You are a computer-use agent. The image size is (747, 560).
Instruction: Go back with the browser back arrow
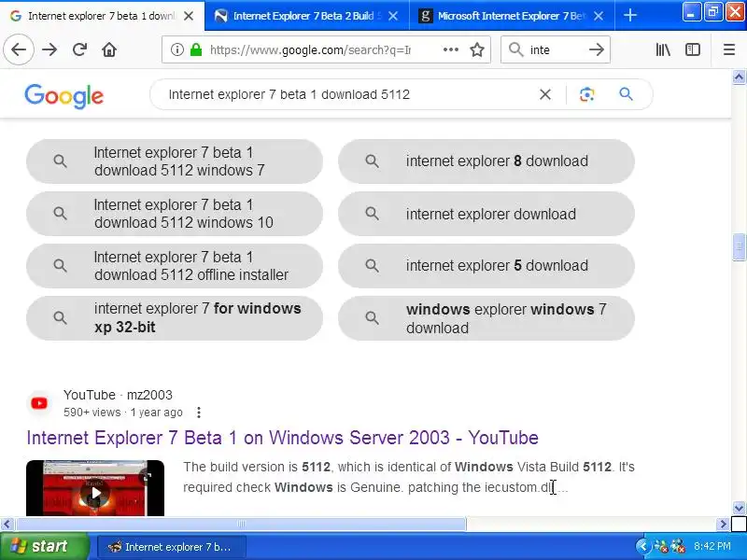pos(19,49)
